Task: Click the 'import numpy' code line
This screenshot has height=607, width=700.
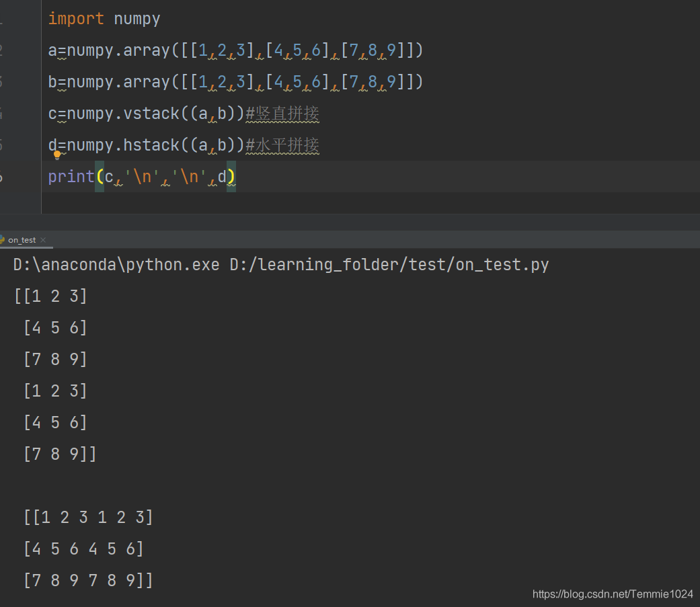Action: pos(104,19)
